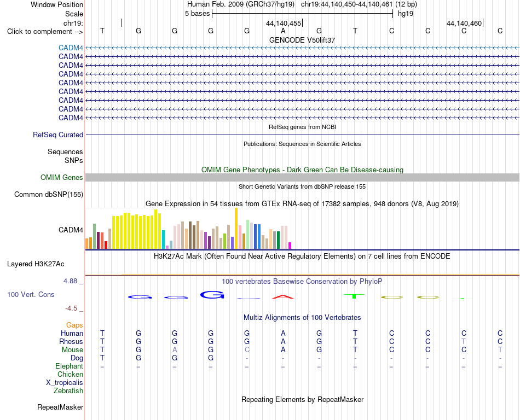Click the large blue G PhyloP logo letter
The width and height of the screenshot is (520, 420).
point(212,294)
